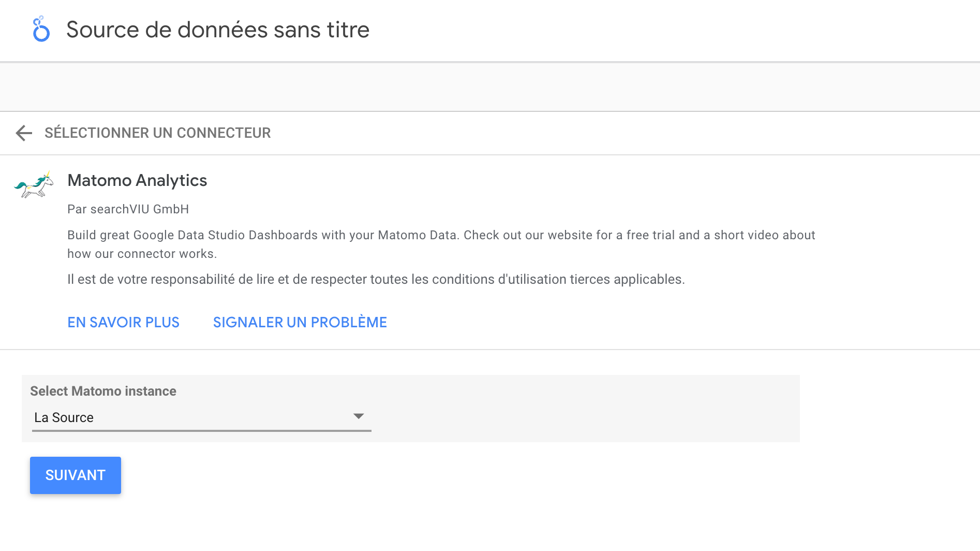Viewport: 980px width, 551px height.
Task: Click the title Source de données sans titre
Action: coord(218,30)
